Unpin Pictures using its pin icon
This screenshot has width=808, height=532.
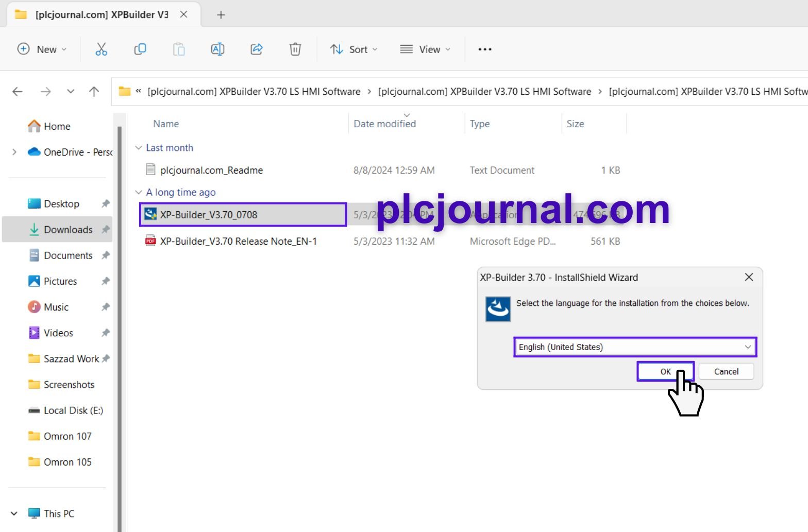coord(106,281)
